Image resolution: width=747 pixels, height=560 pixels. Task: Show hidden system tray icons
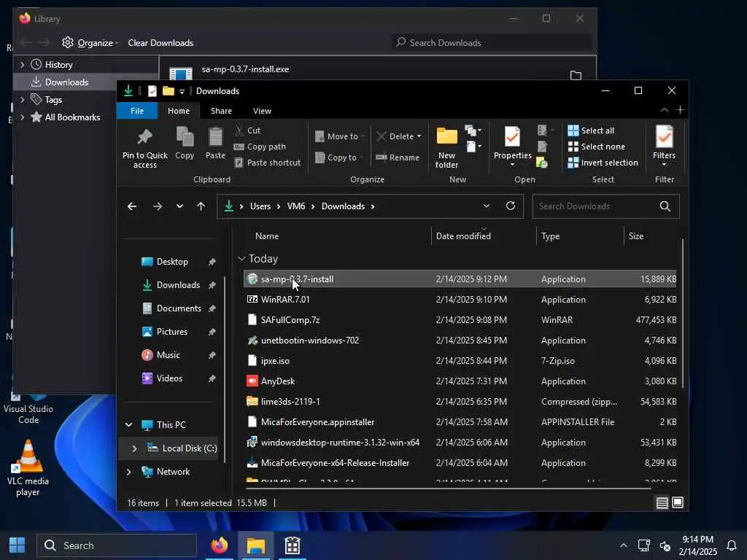623,545
